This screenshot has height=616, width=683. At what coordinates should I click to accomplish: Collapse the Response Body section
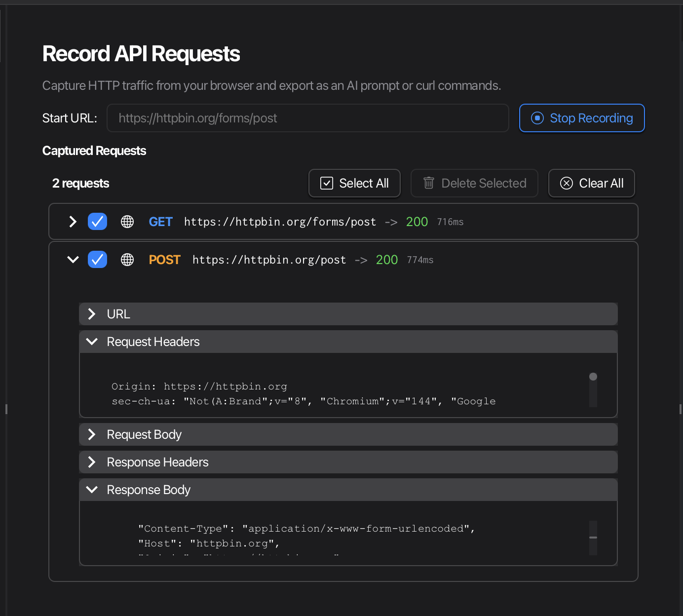(92, 490)
